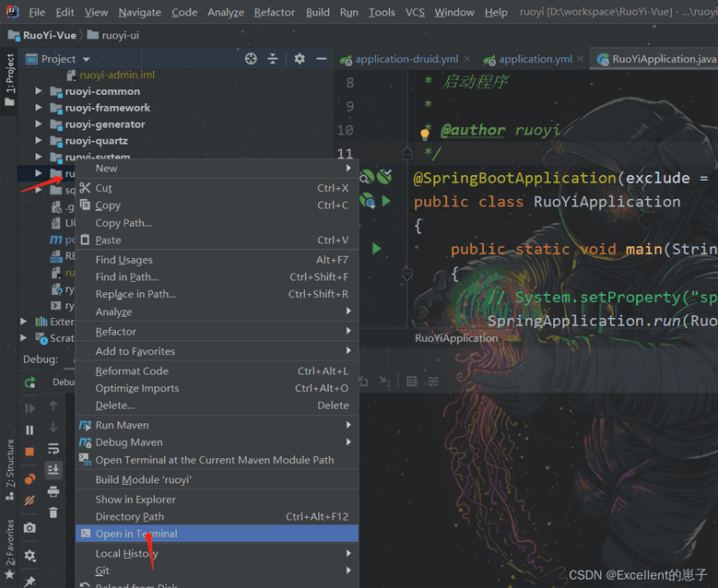Open the 1: Project side tool window tab
The height and width of the screenshot is (588, 718).
[x=9, y=79]
